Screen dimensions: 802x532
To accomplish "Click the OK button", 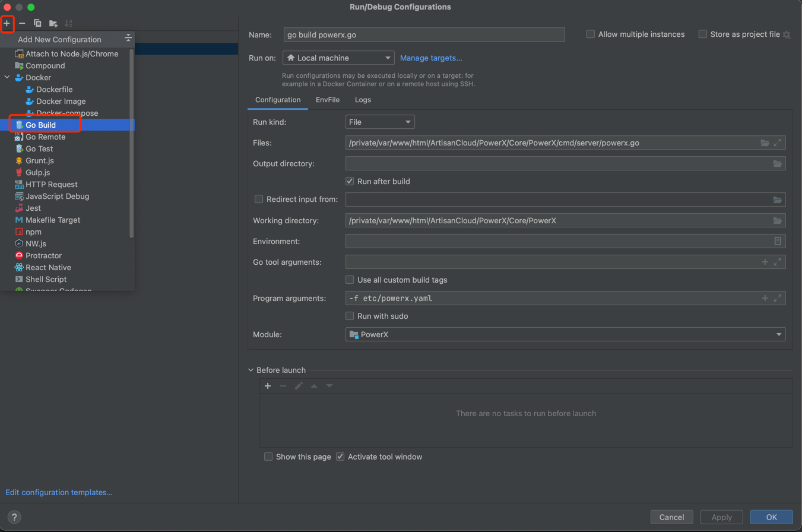I will pos(771,517).
